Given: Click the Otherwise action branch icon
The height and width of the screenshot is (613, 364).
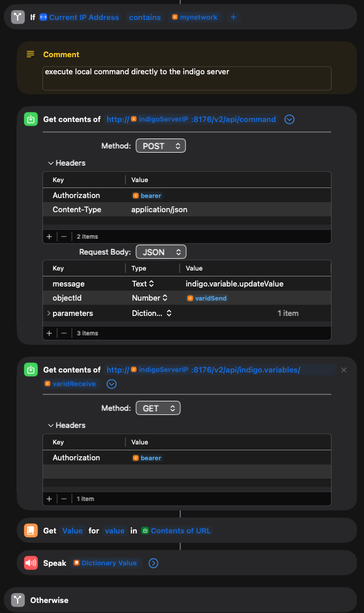Looking at the screenshot, I should click(x=18, y=599).
